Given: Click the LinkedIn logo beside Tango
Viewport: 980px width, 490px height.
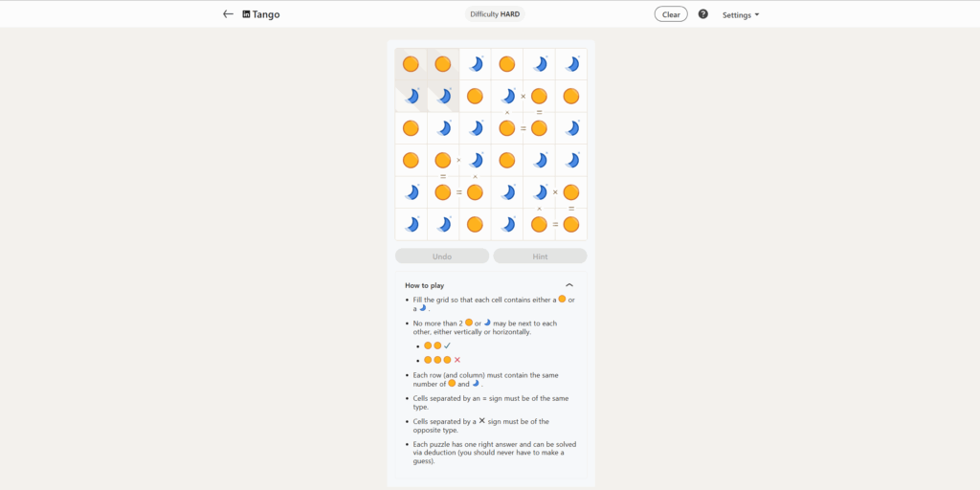Looking at the screenshot, I should point(247,14).
